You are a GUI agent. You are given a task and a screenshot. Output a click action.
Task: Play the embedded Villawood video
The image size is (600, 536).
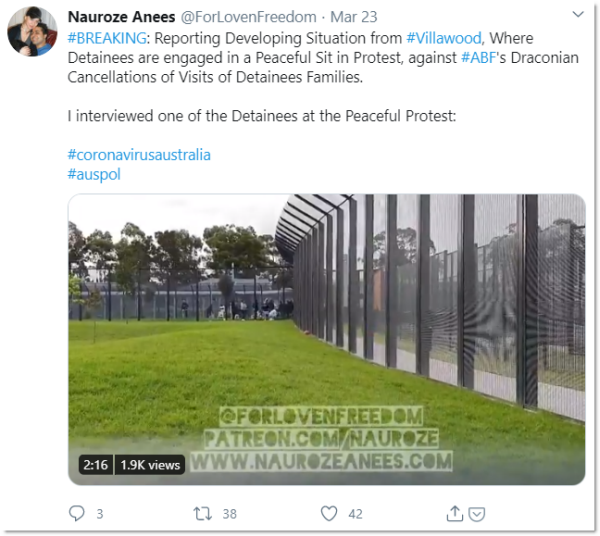[326, 339]
